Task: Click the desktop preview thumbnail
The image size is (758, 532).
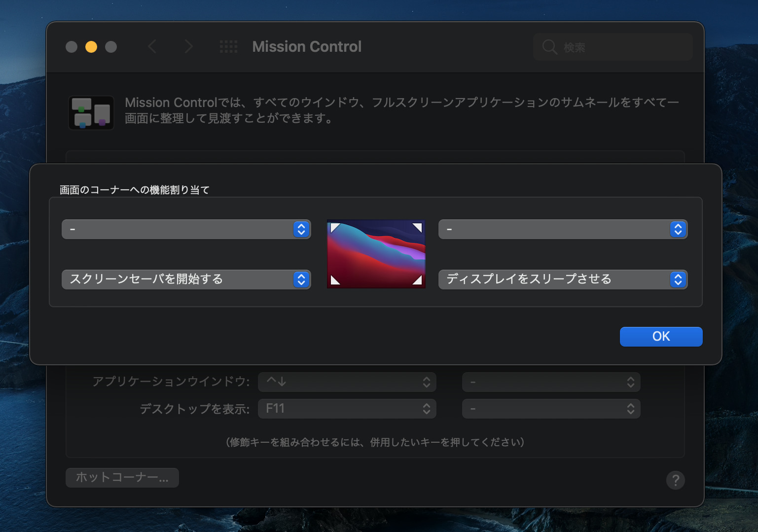Action: point(376,254)
